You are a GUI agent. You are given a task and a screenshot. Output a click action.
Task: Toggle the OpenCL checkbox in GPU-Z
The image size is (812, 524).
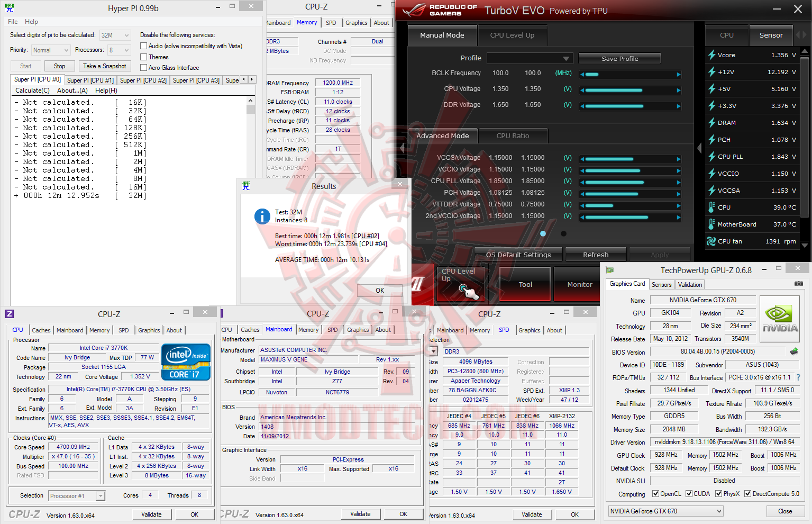656,494
